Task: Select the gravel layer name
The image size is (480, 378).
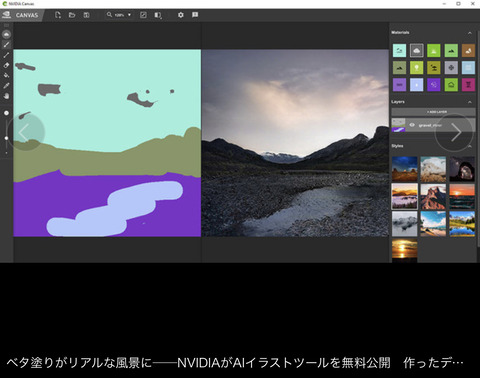Action: click(430, 125)
